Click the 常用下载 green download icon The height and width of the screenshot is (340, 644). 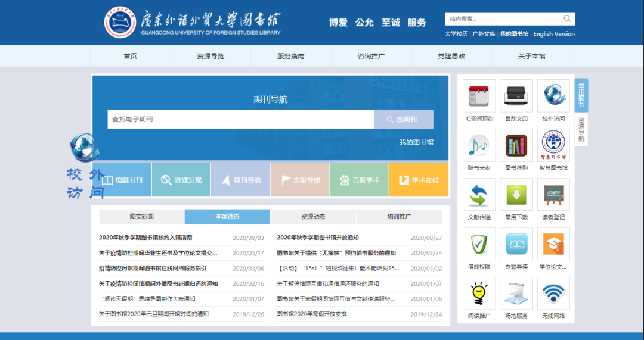(x=516, y=195)
